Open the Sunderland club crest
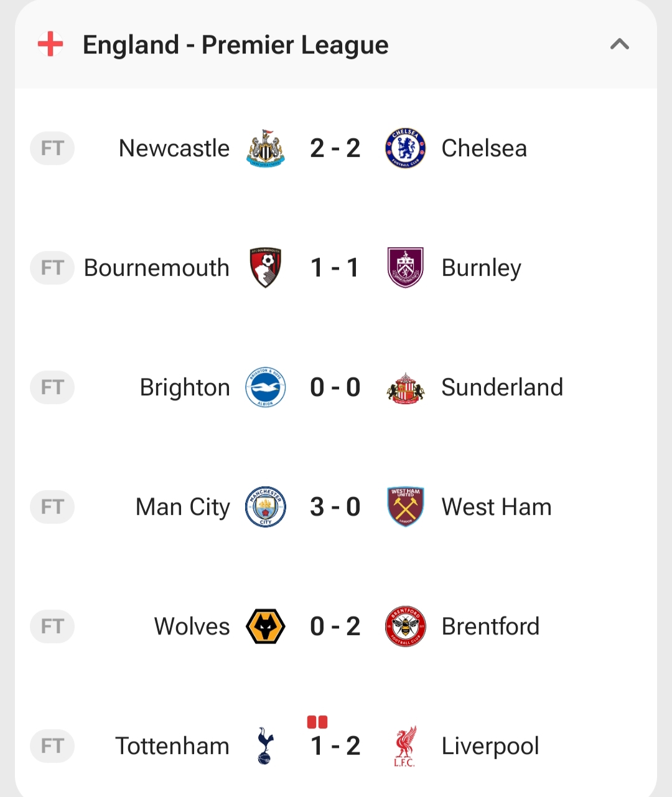The height and width of the screenshot is (797, 672). pos(405,389)
